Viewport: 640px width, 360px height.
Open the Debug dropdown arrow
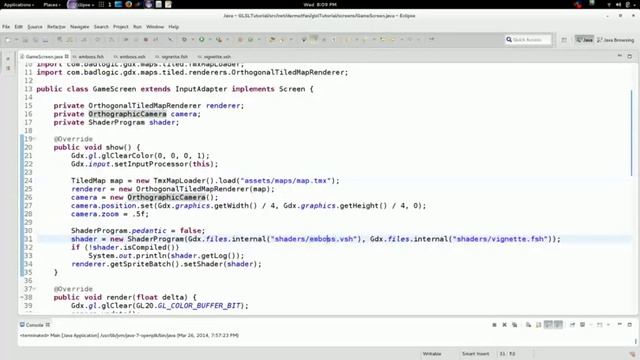[192, 40]
